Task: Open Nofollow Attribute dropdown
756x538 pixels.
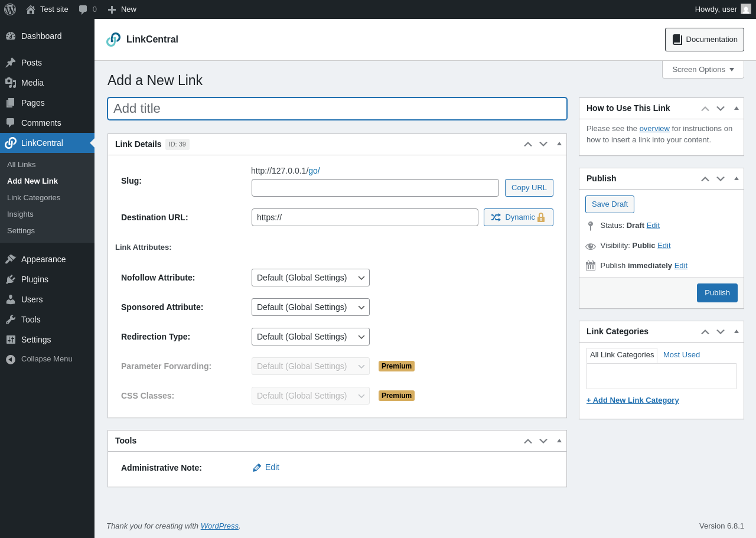Action: coord(311,278)
